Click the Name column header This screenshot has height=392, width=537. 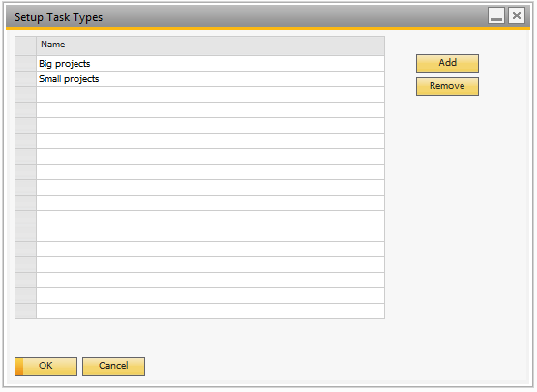tap(210, 45)
